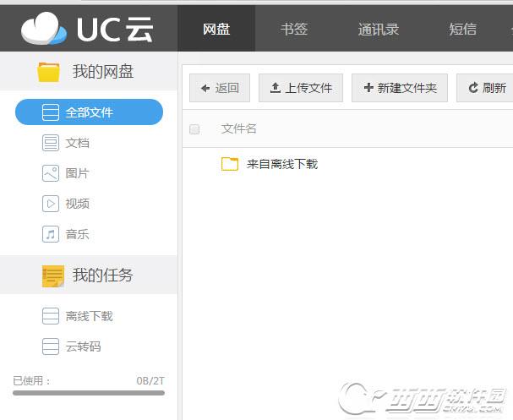Click the 返回 button
513x420 pixels.
coord(220,88)
